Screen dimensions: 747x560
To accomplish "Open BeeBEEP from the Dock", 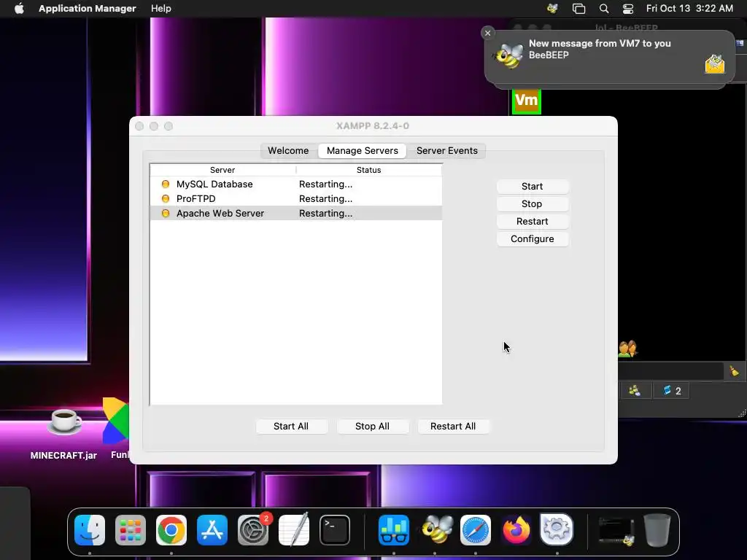I will pyautogui.click(x=437, y=530).
